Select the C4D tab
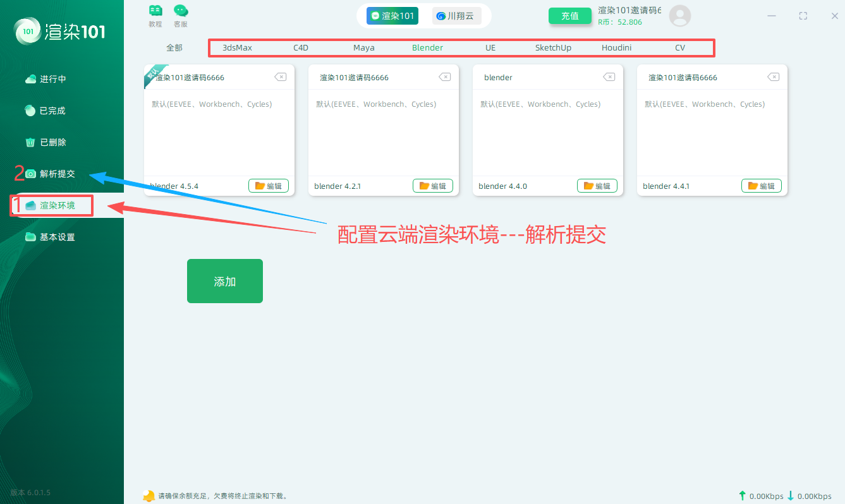Screen dimensions: 845x504 coord(301,48)
